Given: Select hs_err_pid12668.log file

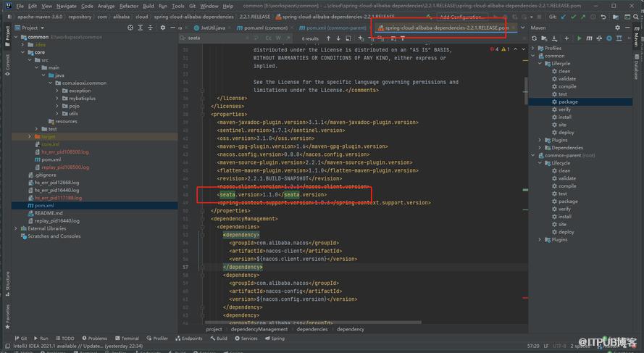Looking at the screenshot, I should click(57, 183).
